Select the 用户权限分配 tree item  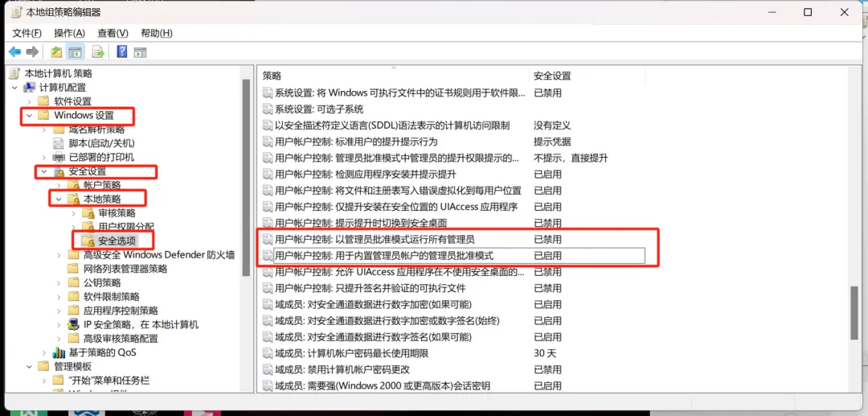tap(126, 227)
